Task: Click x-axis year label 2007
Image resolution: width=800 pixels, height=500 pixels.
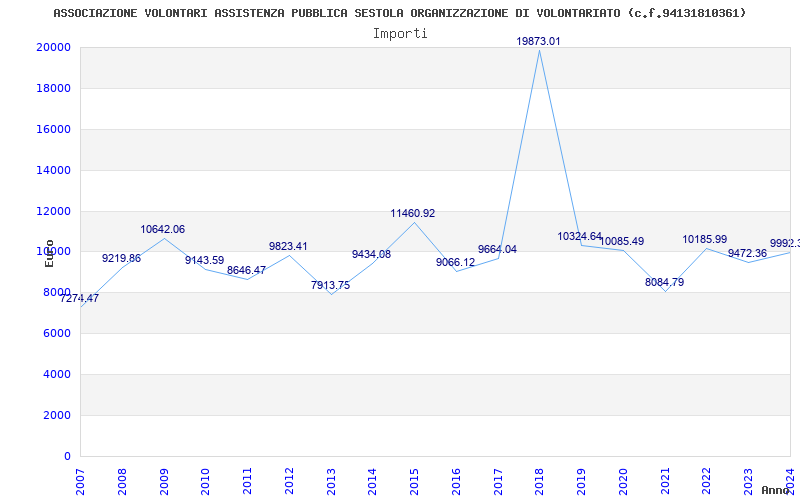Action: pos(80,482)
